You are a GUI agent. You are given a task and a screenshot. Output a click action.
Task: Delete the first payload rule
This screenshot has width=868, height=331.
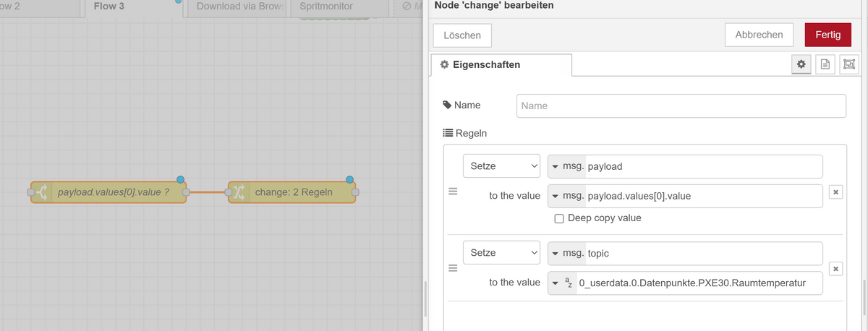(835, 192)
